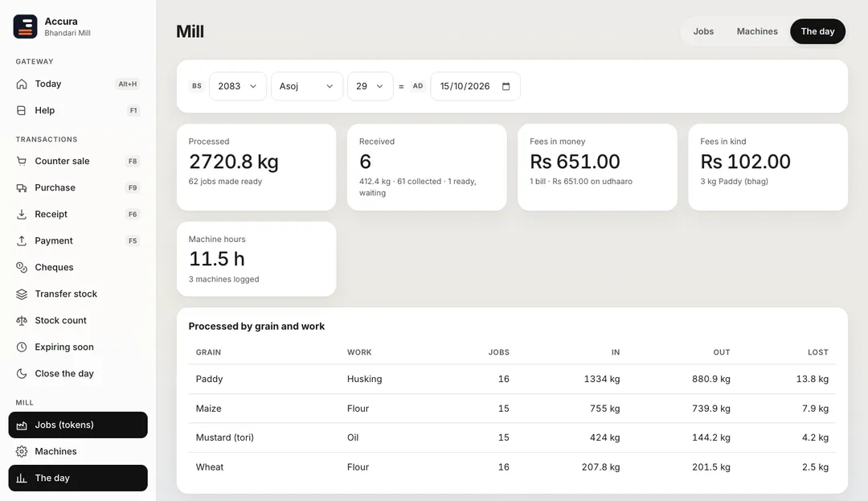Go to Counter sale
This screenshot has height=501, width=868.
coord(78,161)
